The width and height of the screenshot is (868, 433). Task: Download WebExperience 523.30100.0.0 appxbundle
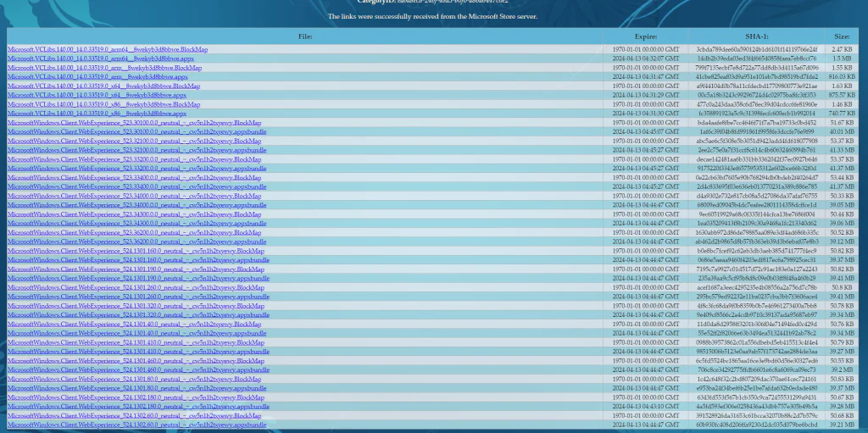coord(136,132)
